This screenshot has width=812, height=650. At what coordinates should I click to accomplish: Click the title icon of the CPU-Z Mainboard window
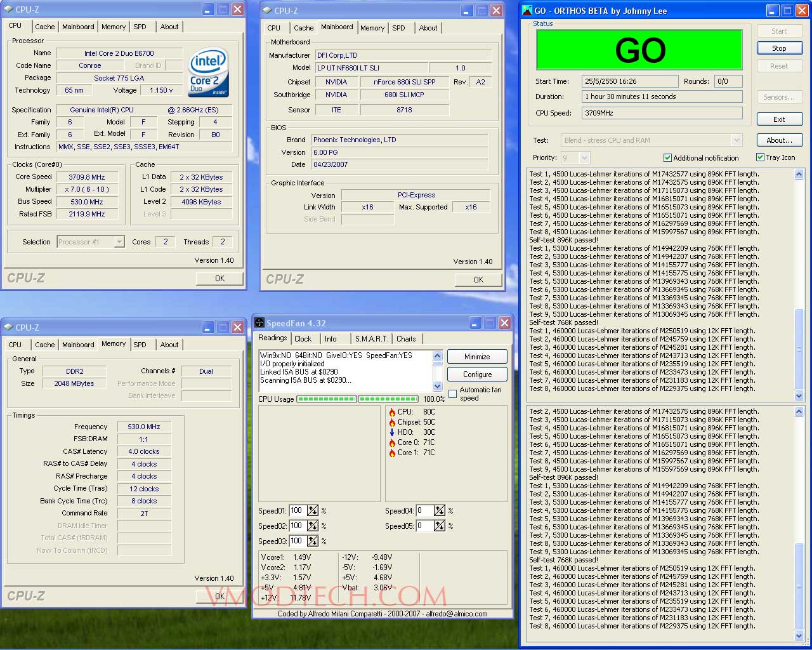pos(267,11)
